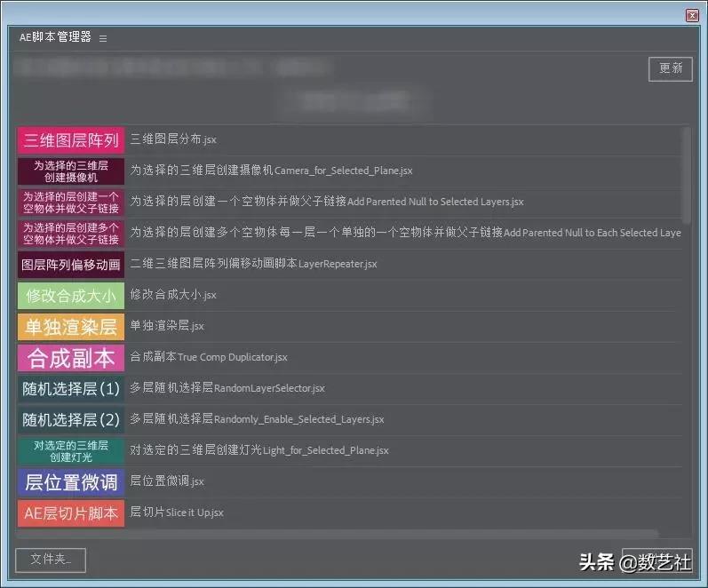Select RandomLayerSelector.jsx file name
Image resolution: width=708 pixels, height=588 pixels.
point(269,388)
